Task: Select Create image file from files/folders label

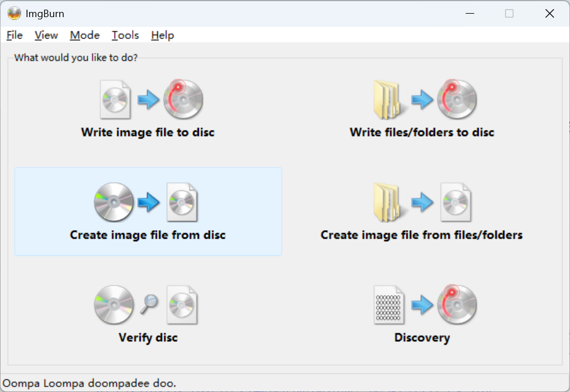Action: tap(422, 235)
